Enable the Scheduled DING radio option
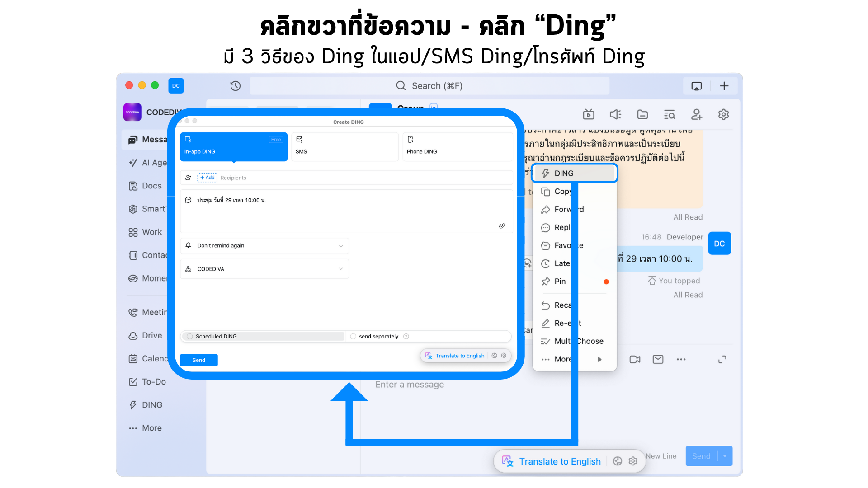 pos(190,337)
